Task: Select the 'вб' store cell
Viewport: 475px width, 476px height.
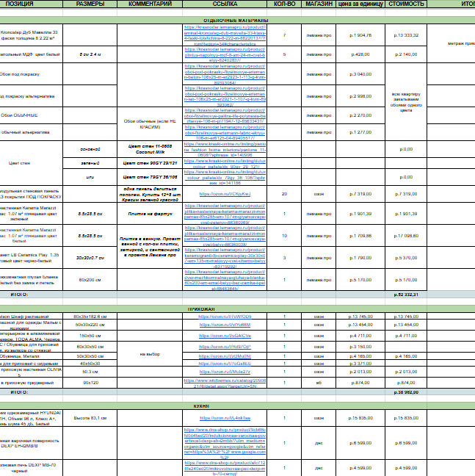Action: tap(319, 383)
